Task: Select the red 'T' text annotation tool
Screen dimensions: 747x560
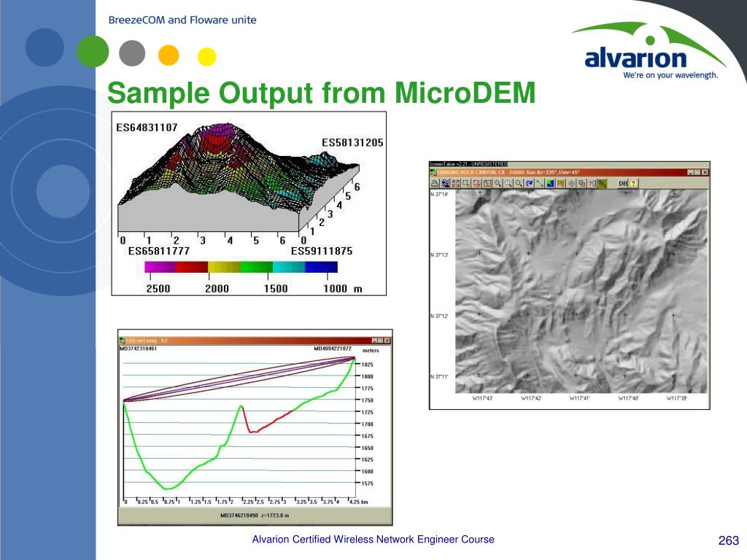Action: [x=487, y=183]
